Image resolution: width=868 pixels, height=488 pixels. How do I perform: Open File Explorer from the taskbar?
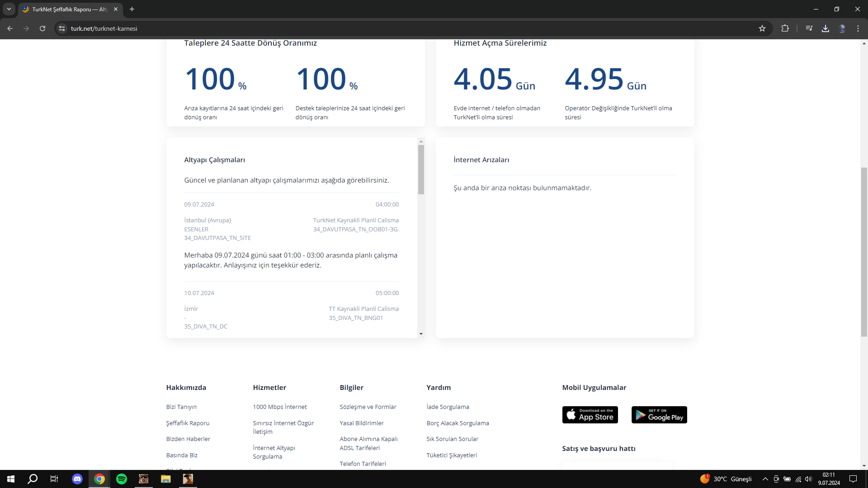click(166, 479)
